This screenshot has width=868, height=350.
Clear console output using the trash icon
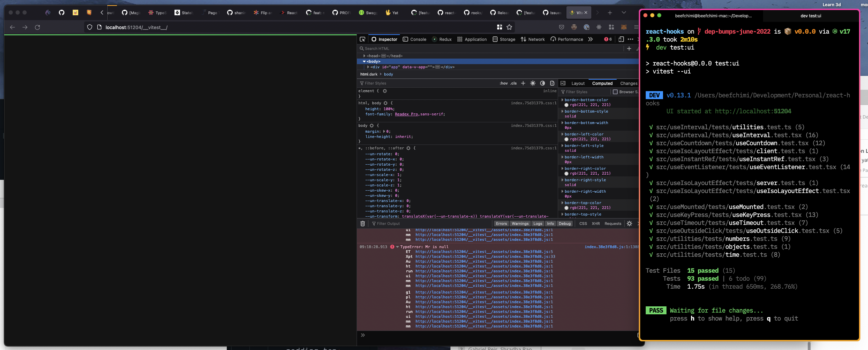click(x=363, y=224)
